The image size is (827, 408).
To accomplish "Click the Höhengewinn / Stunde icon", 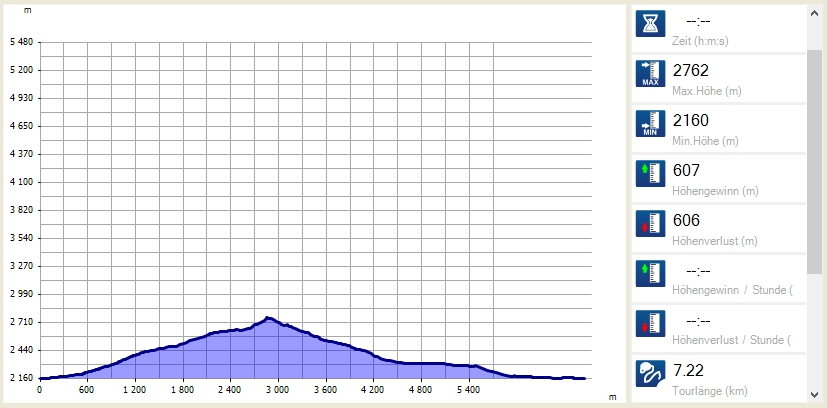I will 650,274.
